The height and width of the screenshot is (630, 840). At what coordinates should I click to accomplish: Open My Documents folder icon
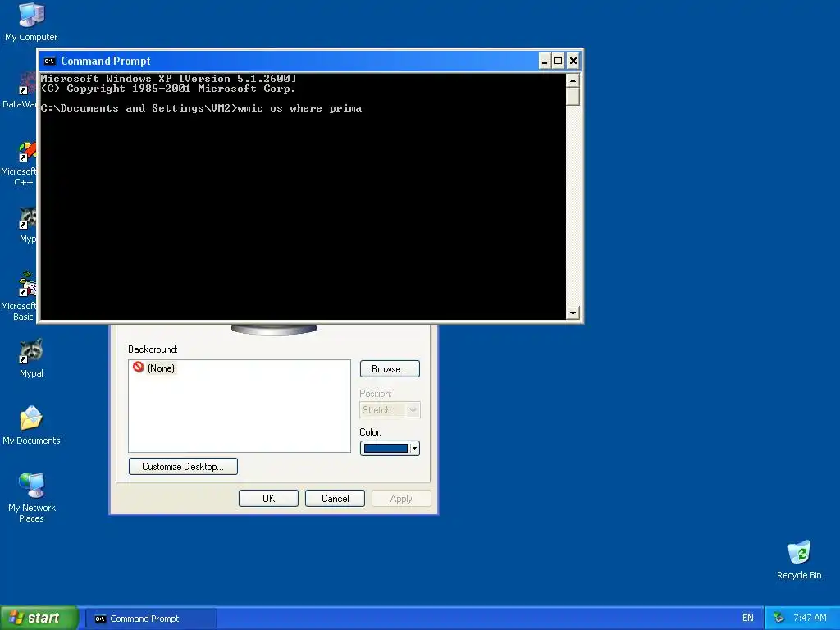31,426
